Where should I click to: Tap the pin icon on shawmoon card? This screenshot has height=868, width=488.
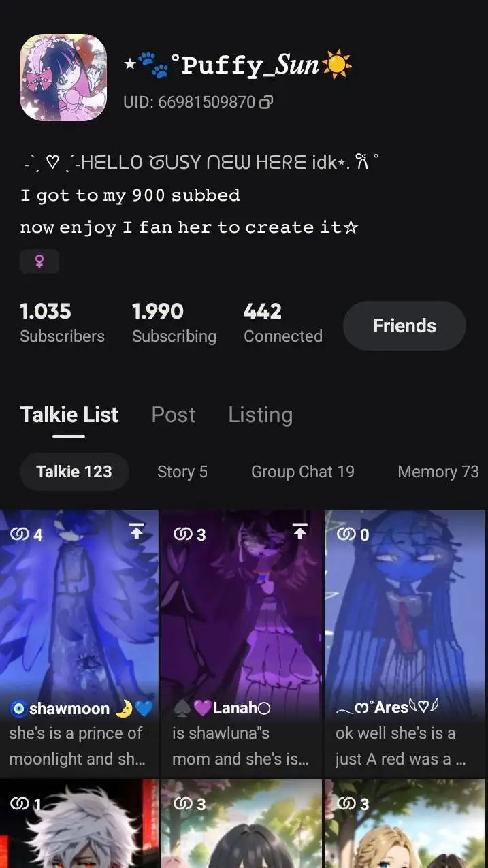coord(137,532)
